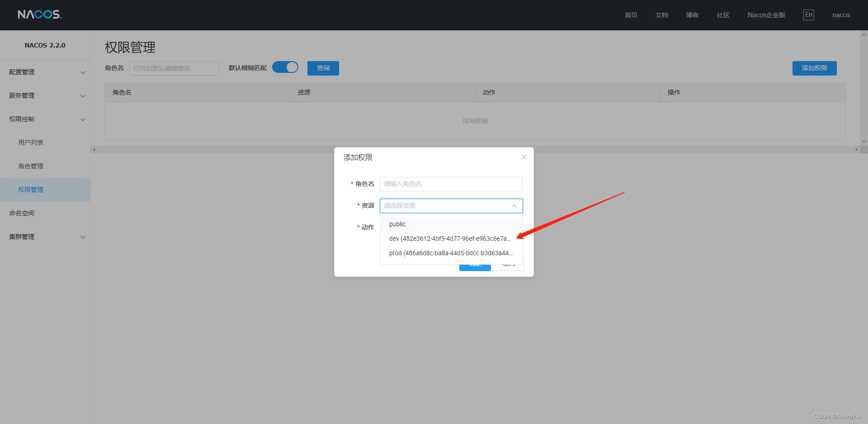Click the vertical scrollbar up arrow
Image resolution: width=868 pixels, height=424 pixels.
864,34
